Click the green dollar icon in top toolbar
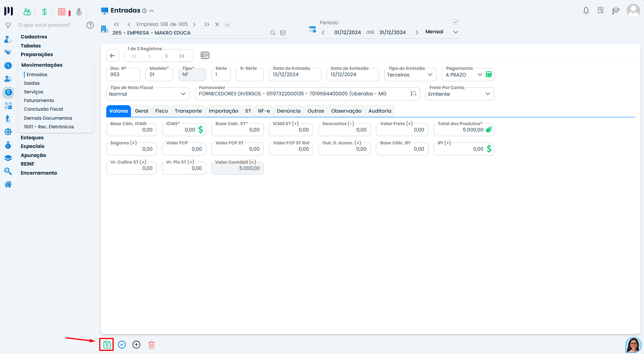Screen dimensions: 644x354 click(x=44, y=12)
